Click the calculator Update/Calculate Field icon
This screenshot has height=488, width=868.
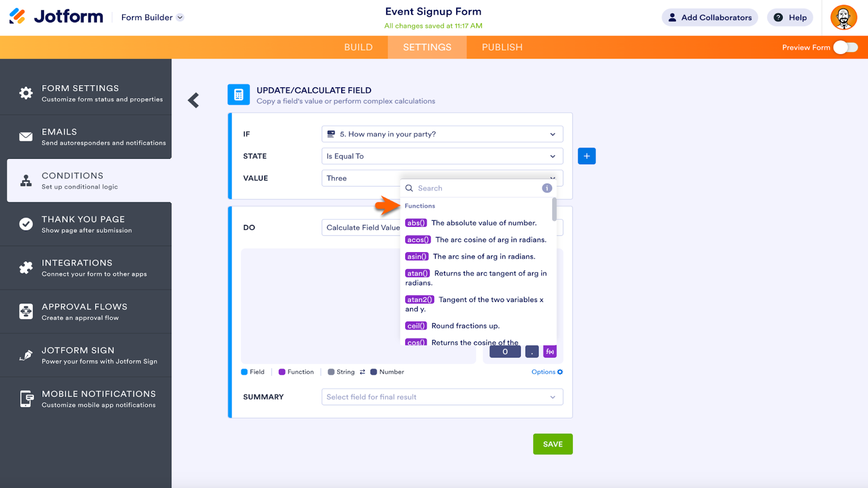pyautogui.click(x=239, y=95)
